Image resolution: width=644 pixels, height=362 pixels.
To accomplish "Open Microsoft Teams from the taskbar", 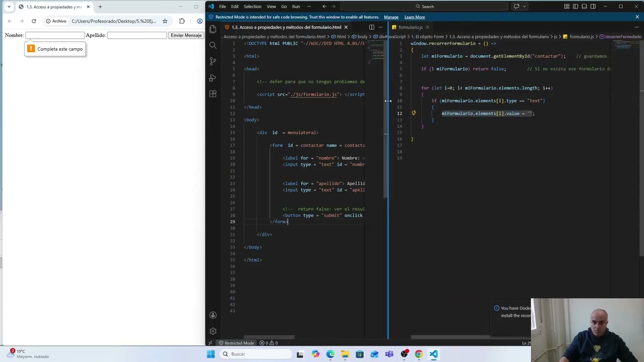I will click(389, 354).
